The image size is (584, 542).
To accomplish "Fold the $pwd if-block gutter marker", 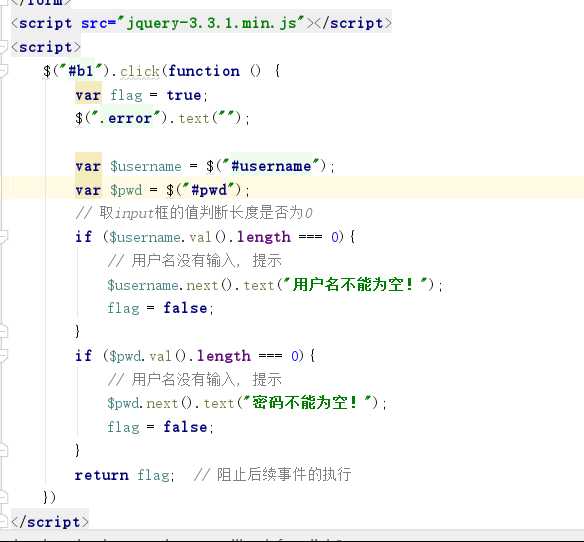I will [x=3, y=356].
